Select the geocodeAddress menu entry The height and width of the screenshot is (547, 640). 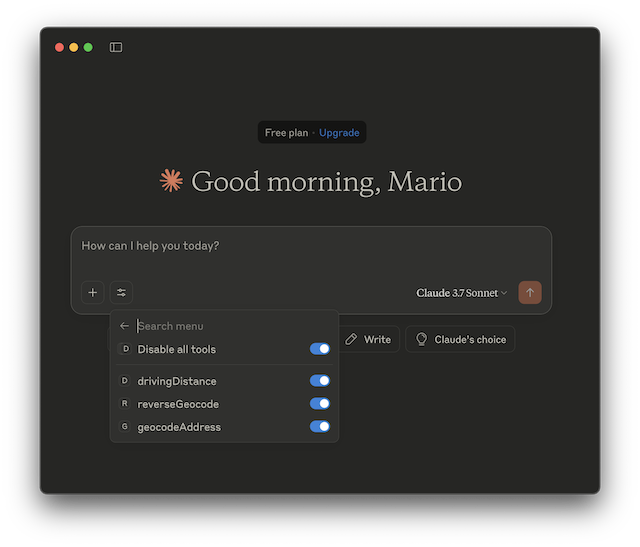click(224, 427)
